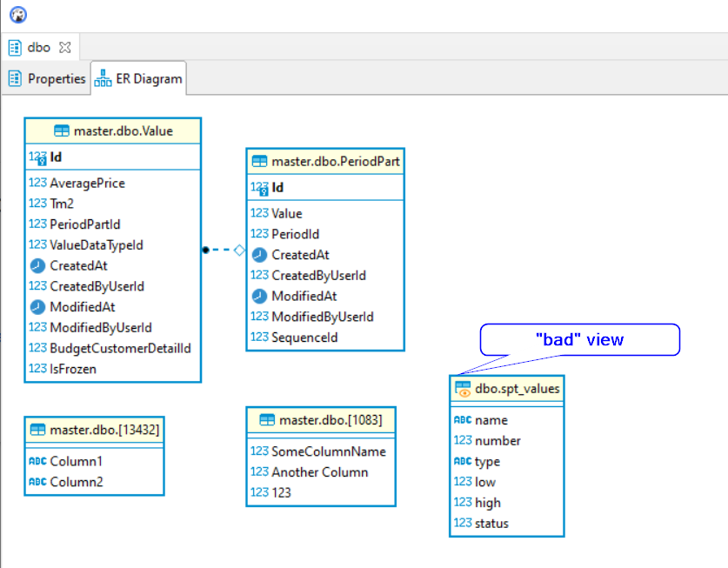Close the dbo editor tab
Viewport: 728px width, 568px height.
point(64,47)
